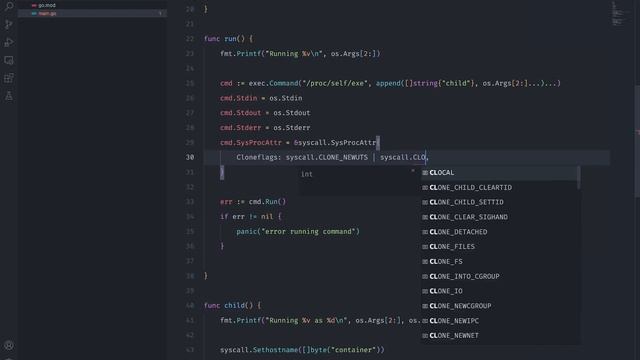Click 'if err != nil {' line
This screenshot has height=360, width=640.
click(x=251, y=216)
